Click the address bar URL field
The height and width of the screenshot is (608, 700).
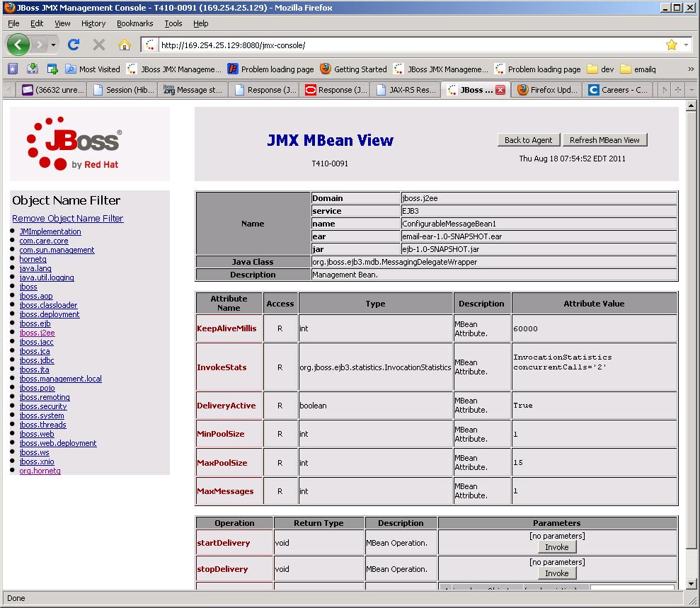coord(411,45)
